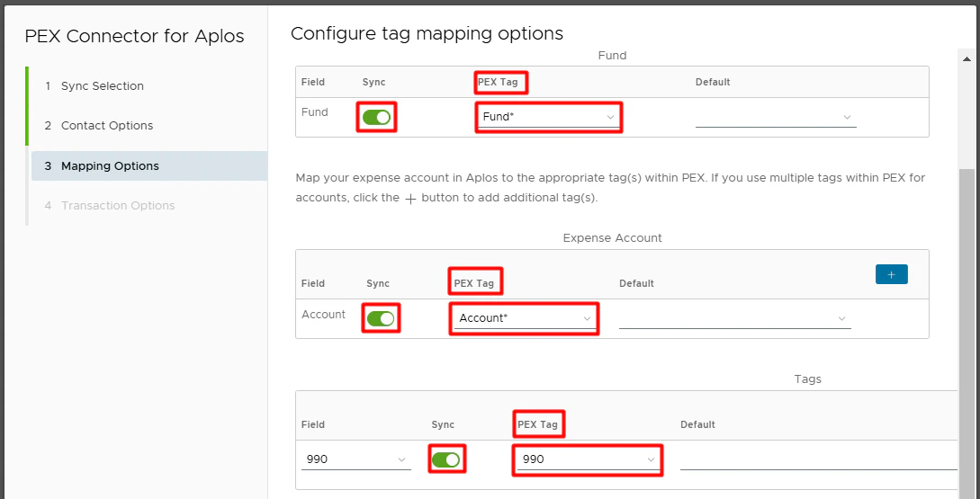Click the 'PEX Connector for Aplos' title
The image size is (980, 499).
tap(134, 36)
